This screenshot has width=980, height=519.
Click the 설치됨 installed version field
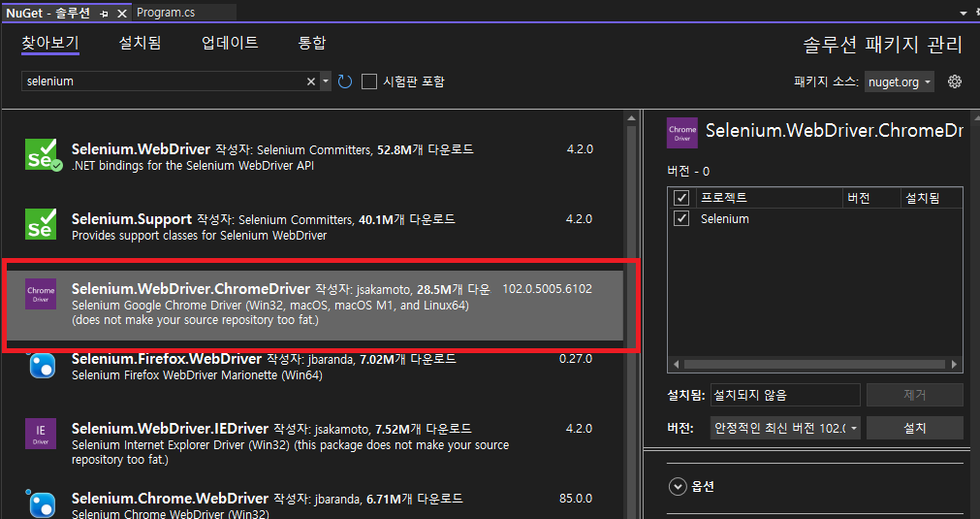(x=785, y=395)
